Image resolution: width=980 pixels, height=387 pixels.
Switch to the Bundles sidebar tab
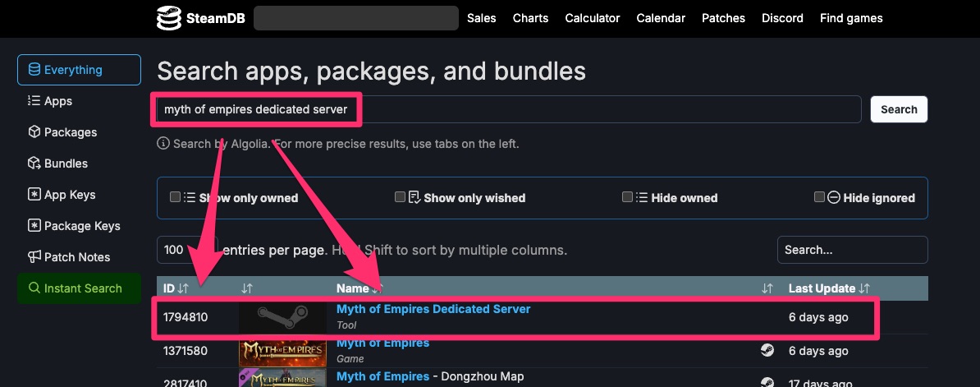click(80, 164)
